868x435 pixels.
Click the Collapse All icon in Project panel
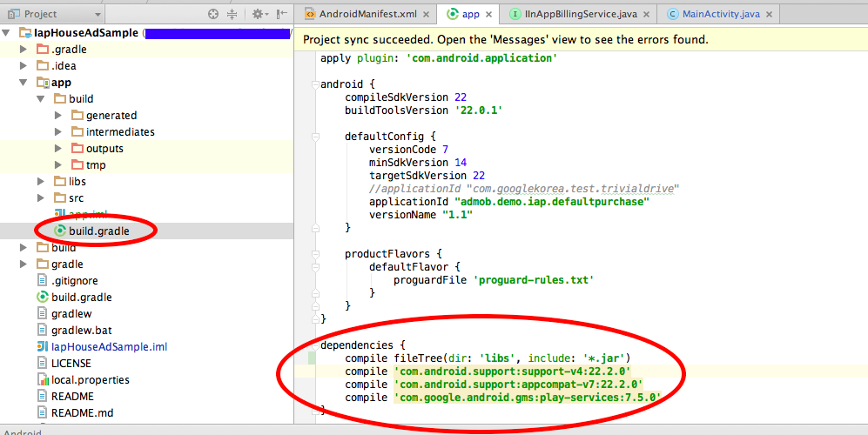tap(232, 14)
